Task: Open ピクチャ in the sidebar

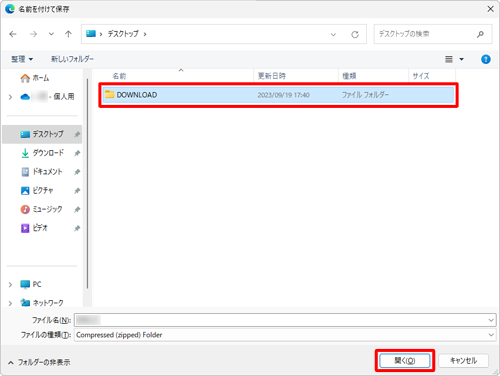Action: 43,190
